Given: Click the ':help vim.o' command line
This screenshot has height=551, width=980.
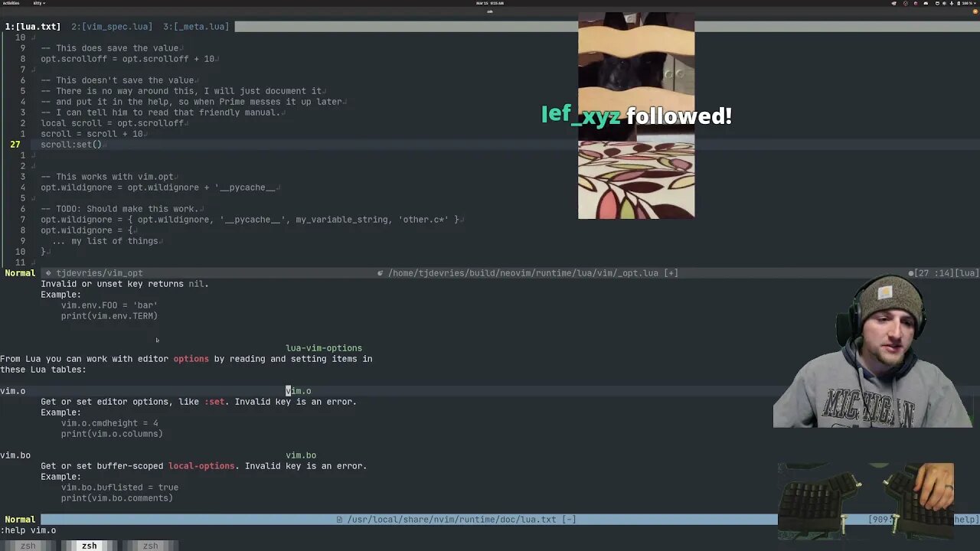Looking at the screenshot, I should coord(28,530).
